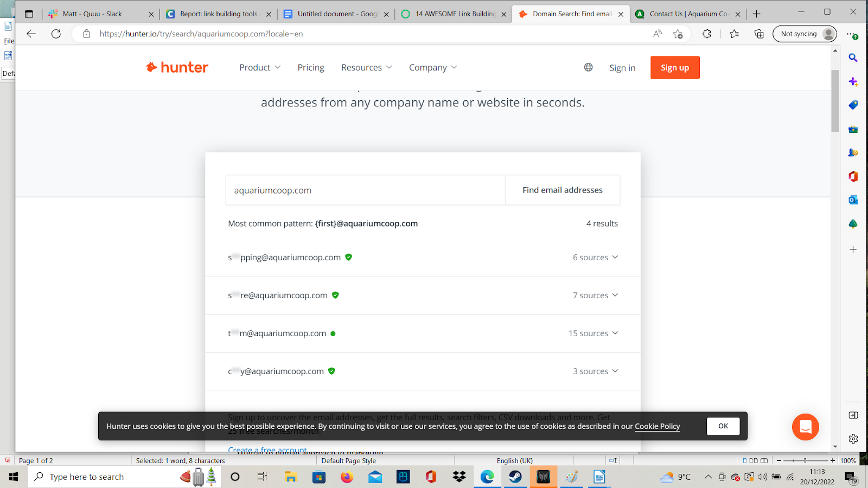
Task: Open Games in the Edge sidebar
Action: point(853,153)
